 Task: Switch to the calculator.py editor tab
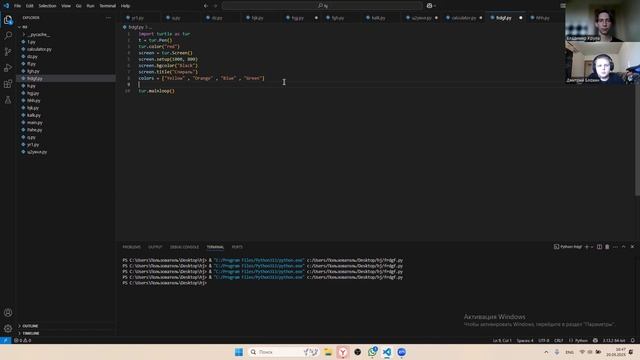[x=463, y=18]
